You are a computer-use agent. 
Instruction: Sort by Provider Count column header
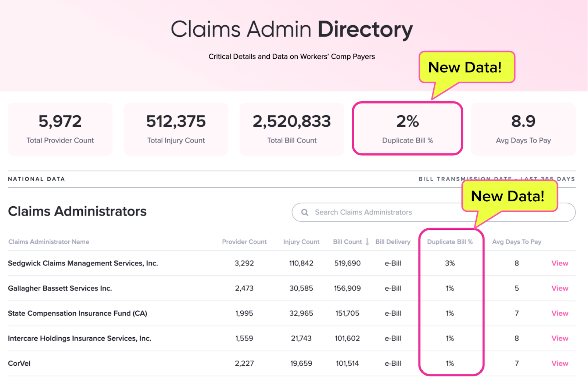[x=244, y=242]
